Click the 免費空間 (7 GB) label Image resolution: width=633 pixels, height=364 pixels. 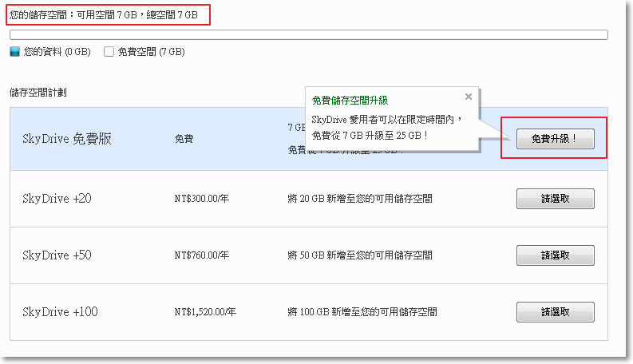pos(152,52)
